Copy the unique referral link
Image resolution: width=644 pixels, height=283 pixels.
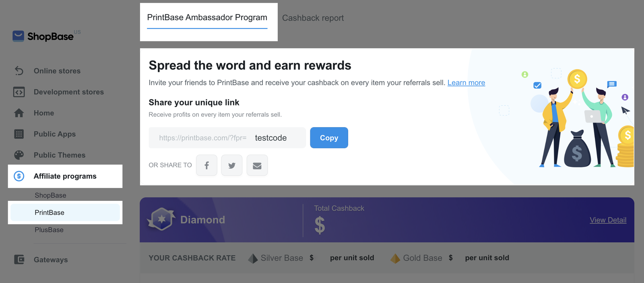pos(329,138)
